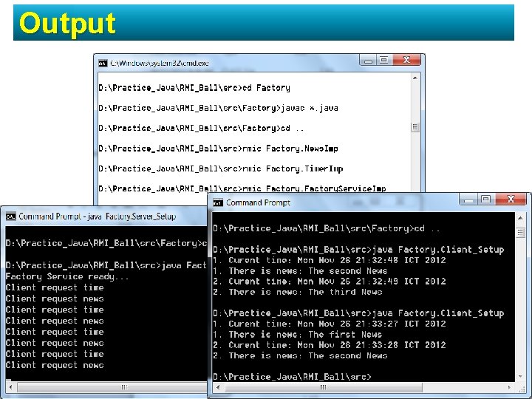Maximize the front Command Prompt window
The height and width of the screenshot is (399, 532).
tap(486, 199)
